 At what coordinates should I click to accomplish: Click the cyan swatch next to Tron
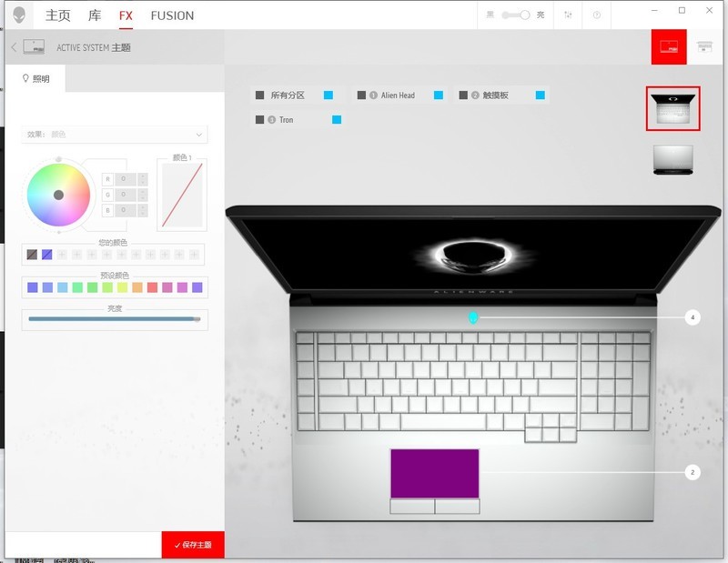point(337,120)
